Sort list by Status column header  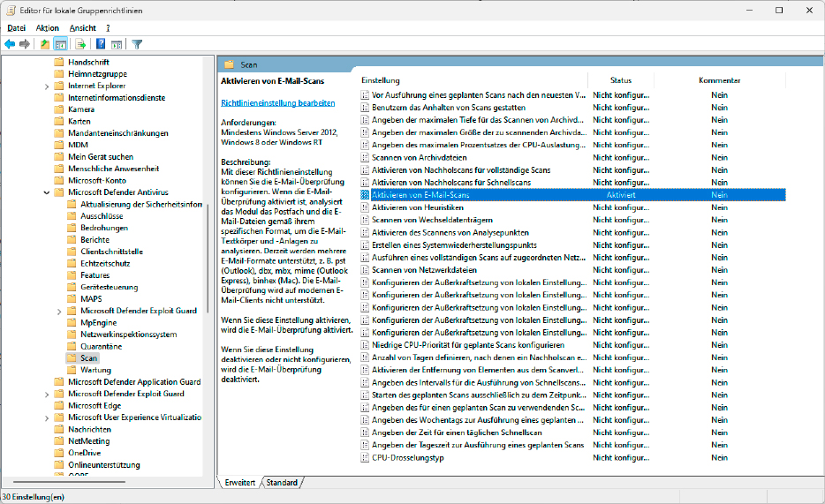pos(620,80)
